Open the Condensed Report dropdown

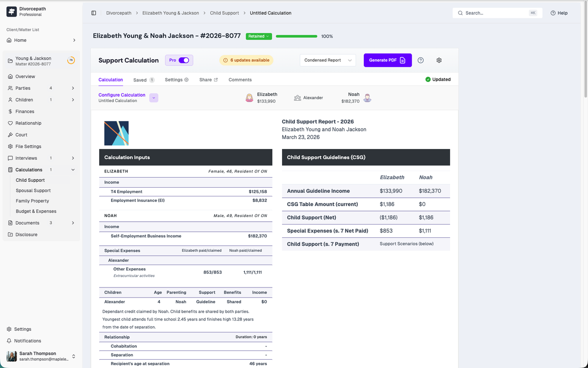(x=328, y=60)
